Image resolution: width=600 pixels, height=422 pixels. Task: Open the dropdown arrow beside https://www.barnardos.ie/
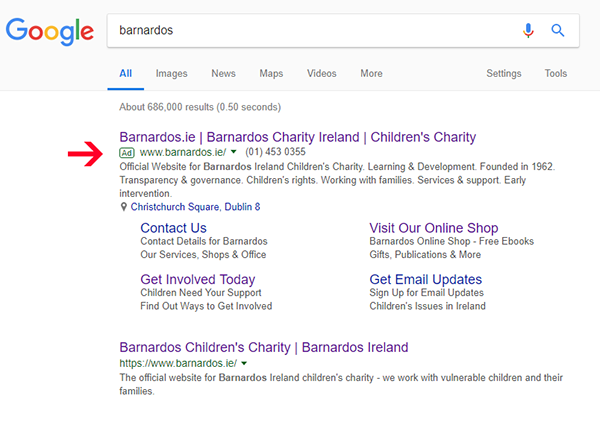pyautogui.click(x=244, y=363)
